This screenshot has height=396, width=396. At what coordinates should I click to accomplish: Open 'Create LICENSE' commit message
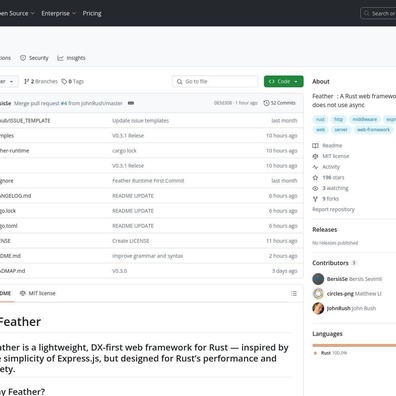click(x=131, y=241)
